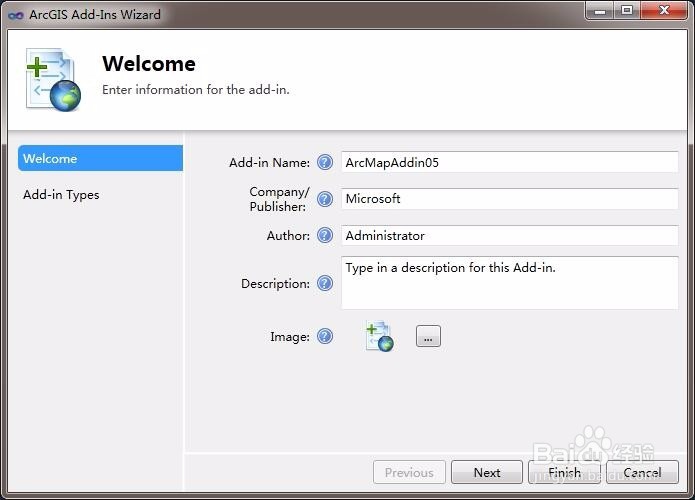Click the "Company/ Publisher:" label

point(279,199)
